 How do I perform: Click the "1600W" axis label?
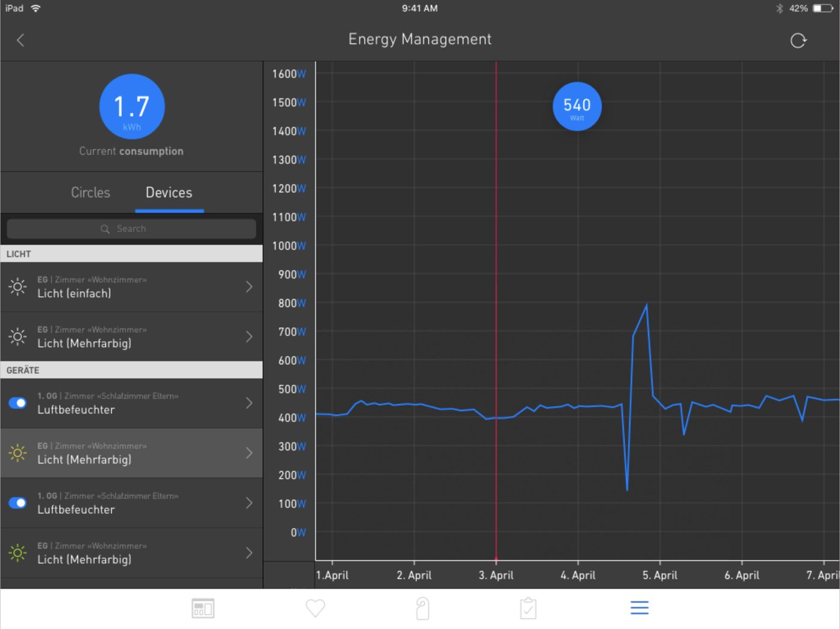[x=289, y=74]
